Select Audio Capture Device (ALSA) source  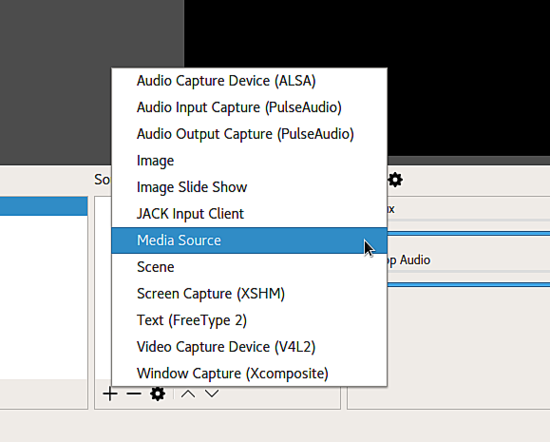(249, 81)
